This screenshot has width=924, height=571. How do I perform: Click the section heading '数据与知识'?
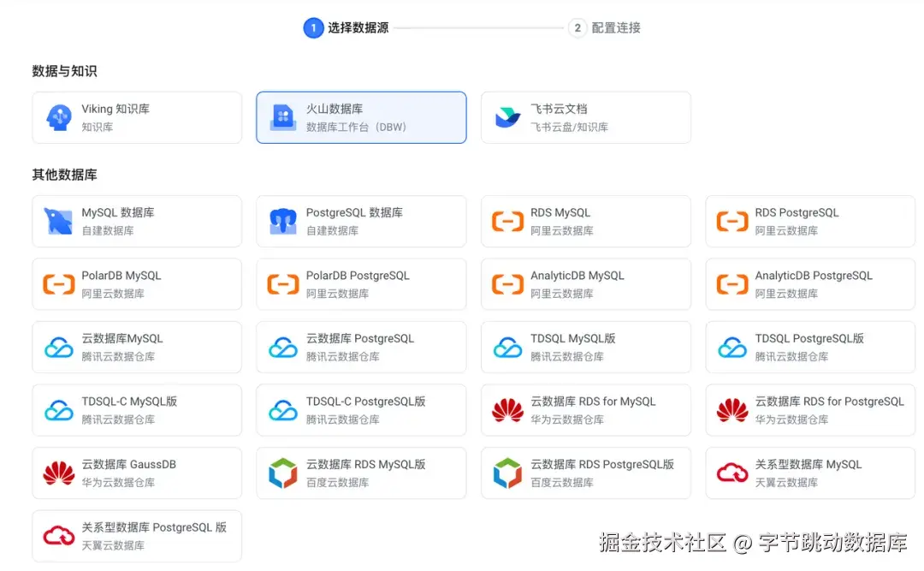[x=65, y=71]
